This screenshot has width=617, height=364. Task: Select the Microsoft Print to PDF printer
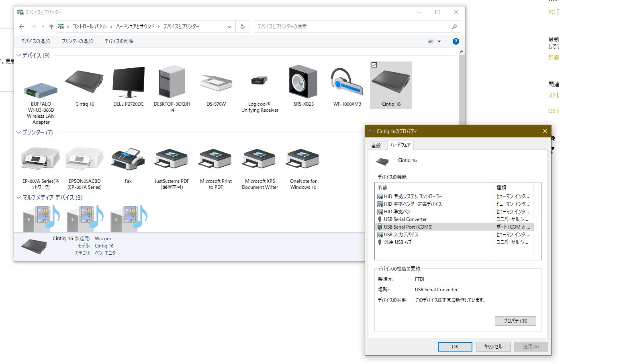point(216,168)
